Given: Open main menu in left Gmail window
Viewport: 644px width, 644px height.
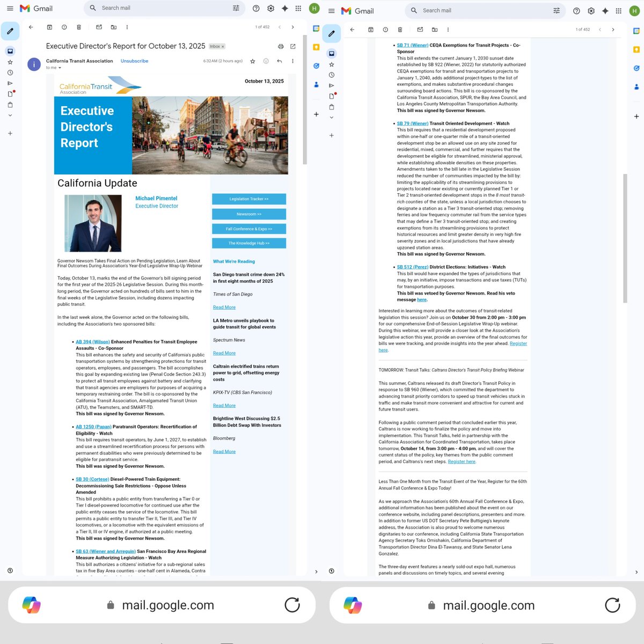Looking at the screenshot, I should click(x=10, y=8).
